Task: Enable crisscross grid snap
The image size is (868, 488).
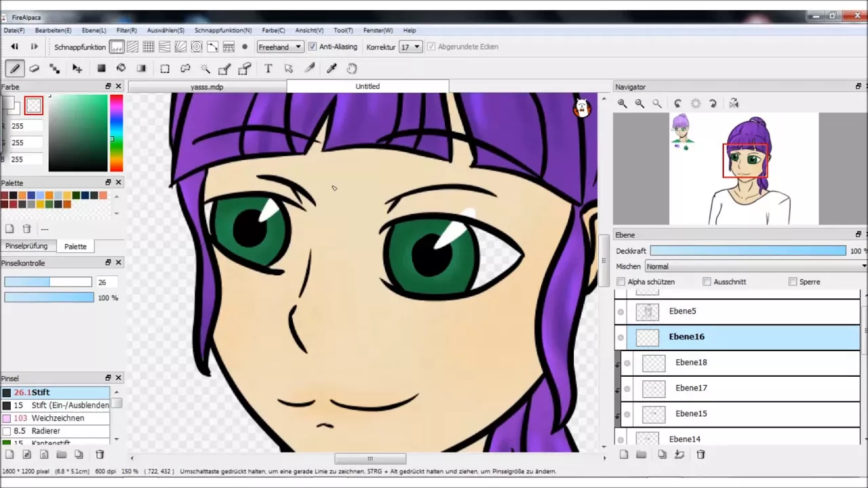Action: click(149, 47)
